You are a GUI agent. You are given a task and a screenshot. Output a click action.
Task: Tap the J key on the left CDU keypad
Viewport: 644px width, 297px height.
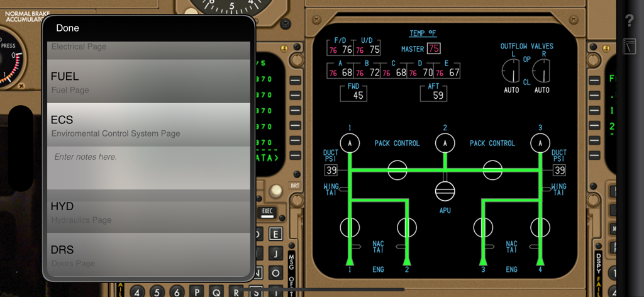(x=275, y=253)
